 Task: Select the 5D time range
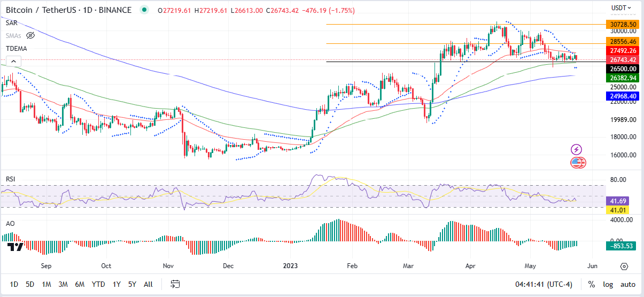click(x=30, y=284)
